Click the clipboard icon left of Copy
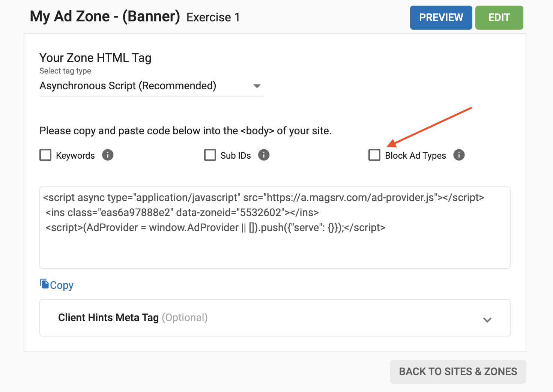Screen dimensions: 553x392 [x=44, y=284]
